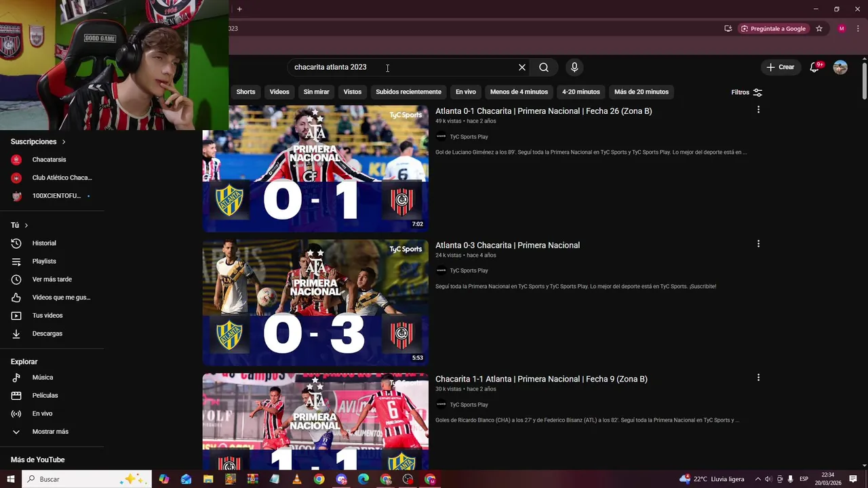Screen dimensions: 868x488
Task: Open TyC Sports Play channel under Atlanta 0-3 video
Action: click(469, 270)
